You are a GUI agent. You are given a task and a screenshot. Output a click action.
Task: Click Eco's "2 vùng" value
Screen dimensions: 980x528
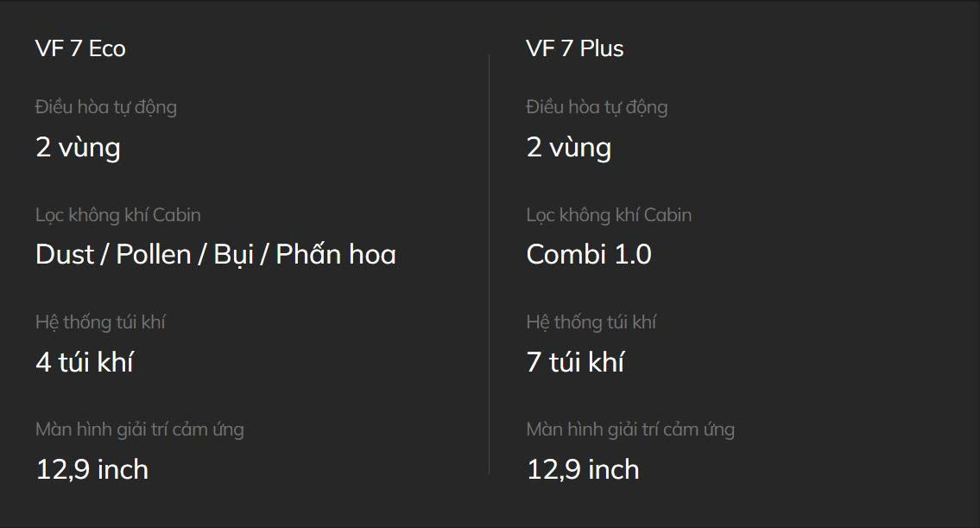point(78,149)
